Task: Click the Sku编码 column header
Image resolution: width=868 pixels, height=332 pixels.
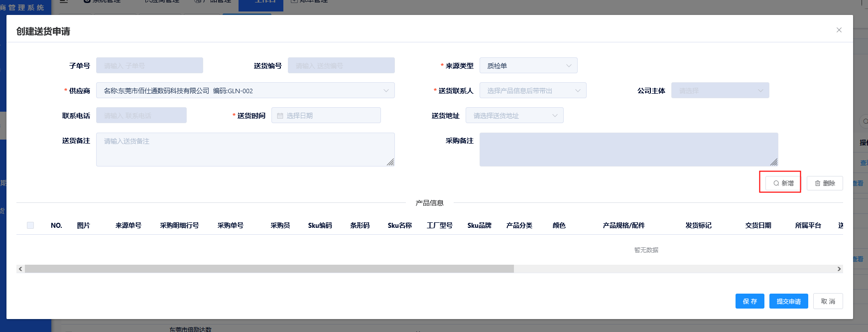Action: 320,225
